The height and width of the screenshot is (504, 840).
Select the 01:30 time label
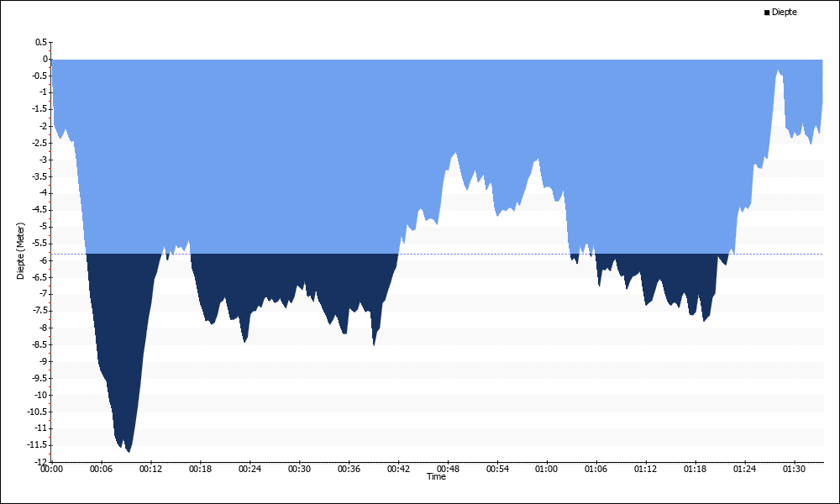point(794,469)
